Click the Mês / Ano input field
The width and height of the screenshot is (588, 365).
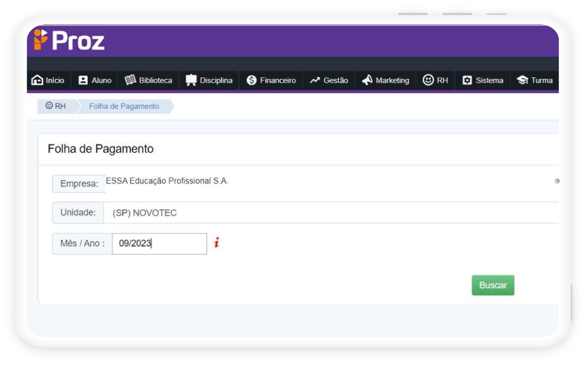click(159, 243)
